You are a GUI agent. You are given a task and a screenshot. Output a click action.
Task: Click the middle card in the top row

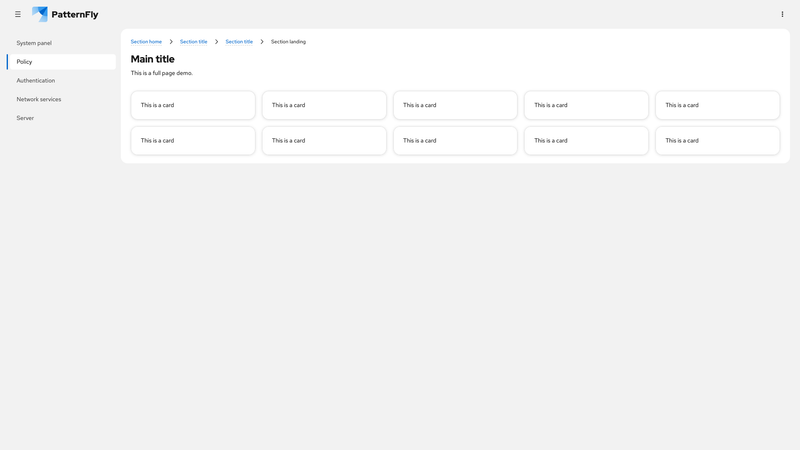click(455, 105)
